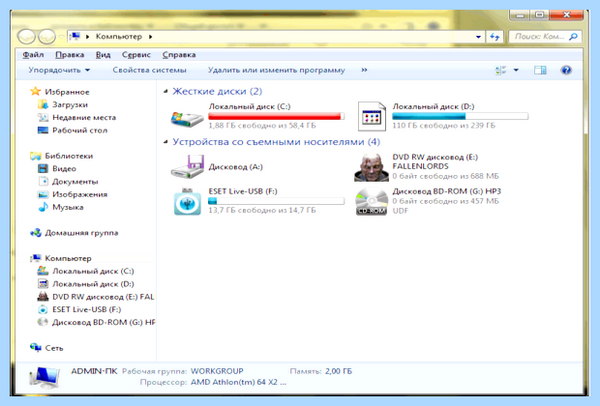The width and height of the screenshot is (600, 406).
Task: Open the Сервис menu
Action: tap(136, 55)
